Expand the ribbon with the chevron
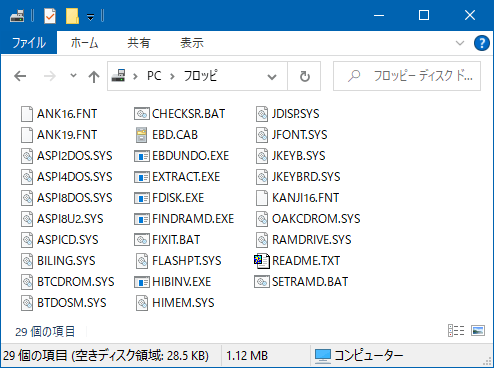The height and width of the screenshot is (368, 494). tap(460, 43)
